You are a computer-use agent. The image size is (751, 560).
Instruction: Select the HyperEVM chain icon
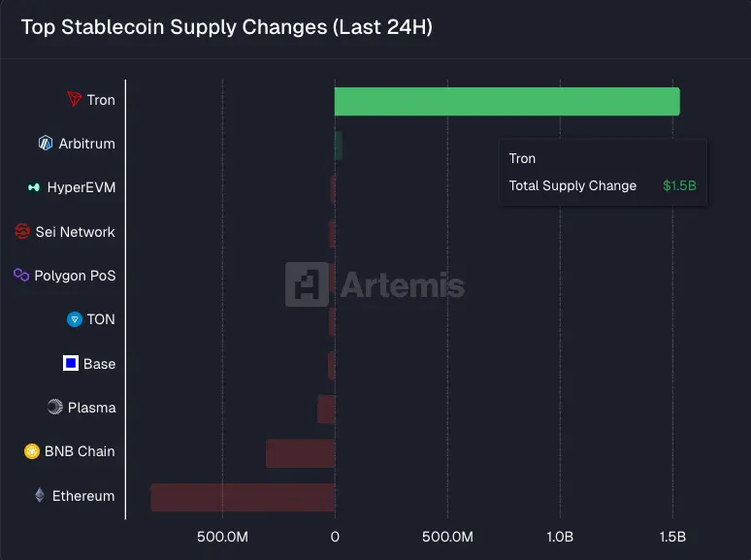pyautogui.click(x=34, y=187)
